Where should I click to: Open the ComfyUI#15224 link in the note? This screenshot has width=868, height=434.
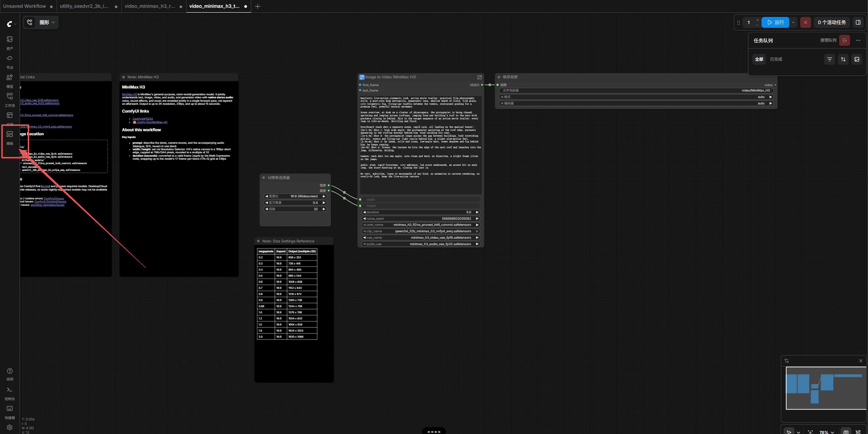click(x=142, y=119)
